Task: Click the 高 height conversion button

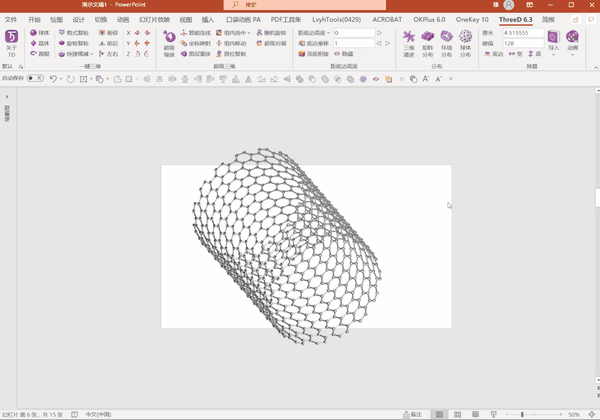Action: (x=535, y=54)
